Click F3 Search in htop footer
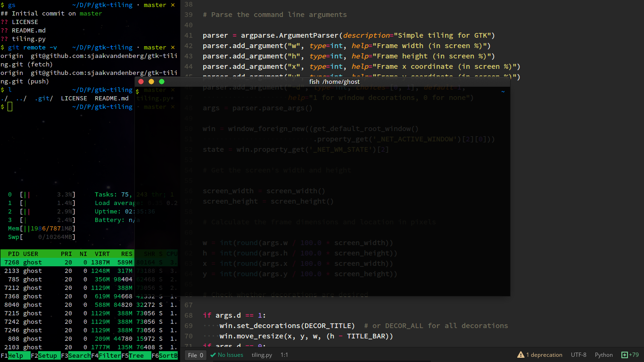Screen dimensions: 644x362 click(76, 356)
